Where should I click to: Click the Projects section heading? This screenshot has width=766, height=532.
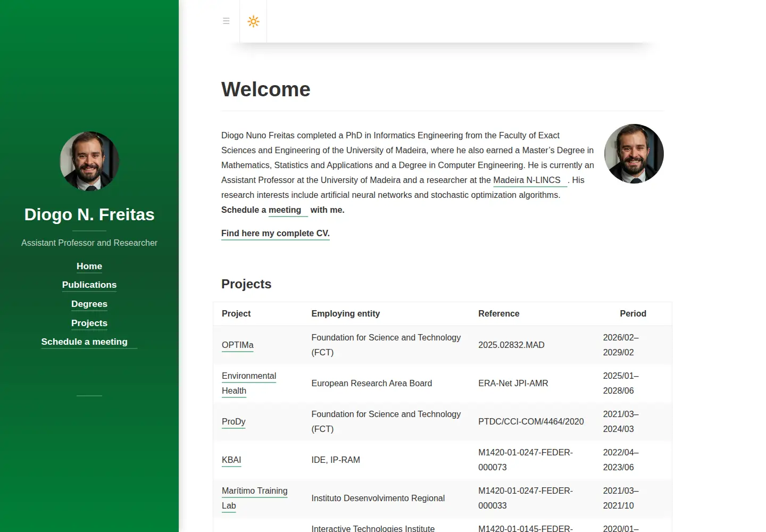[x=246, y=284]
